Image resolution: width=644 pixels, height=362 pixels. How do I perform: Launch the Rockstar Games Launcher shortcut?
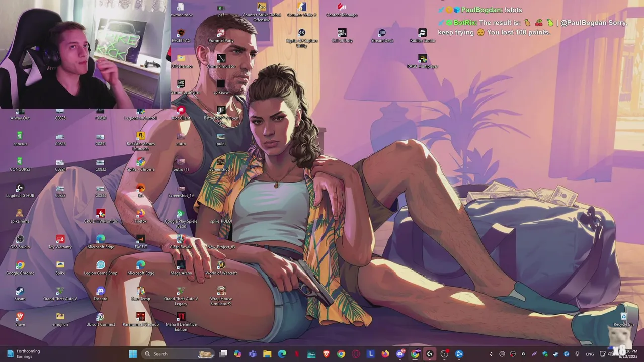[141, 141]
